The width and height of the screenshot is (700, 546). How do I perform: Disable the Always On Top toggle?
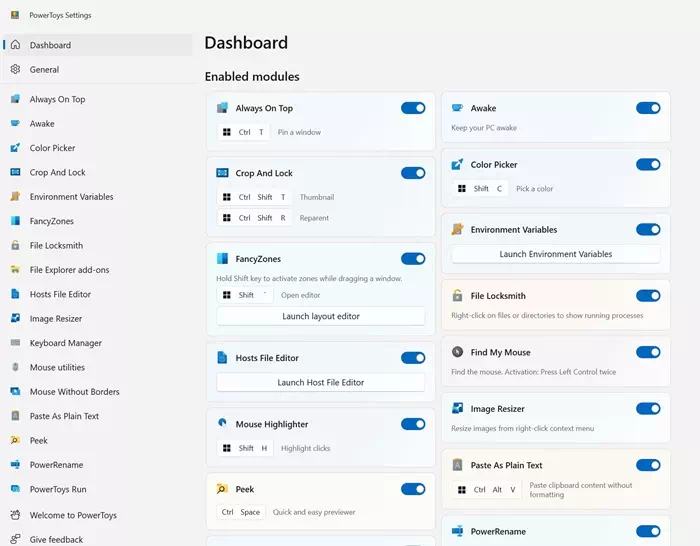[x=413, y=108]
